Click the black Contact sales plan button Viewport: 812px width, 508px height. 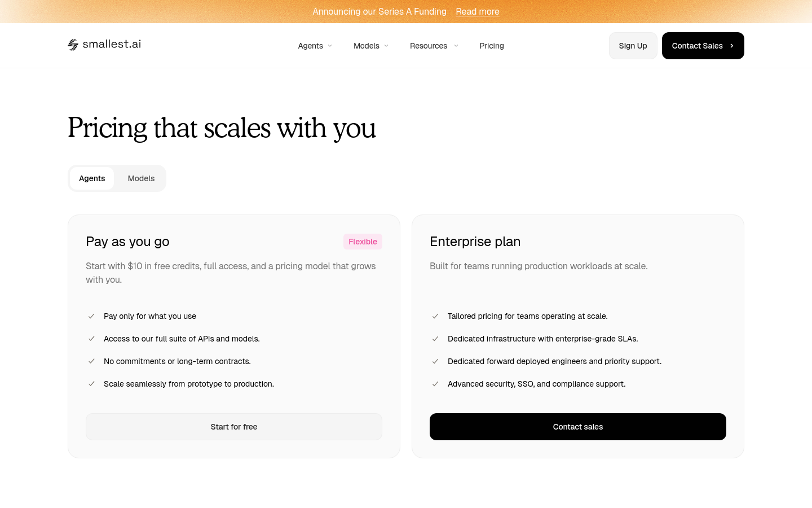578,427
